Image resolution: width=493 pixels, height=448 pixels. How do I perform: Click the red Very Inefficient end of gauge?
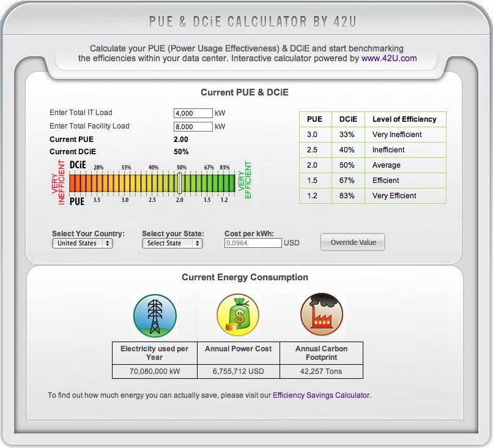(73, 183)
